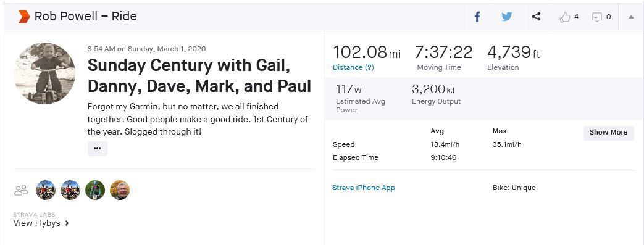Open Distance (?) help link
The height and width of the screenshot is (245, 644).
point(353,67)
